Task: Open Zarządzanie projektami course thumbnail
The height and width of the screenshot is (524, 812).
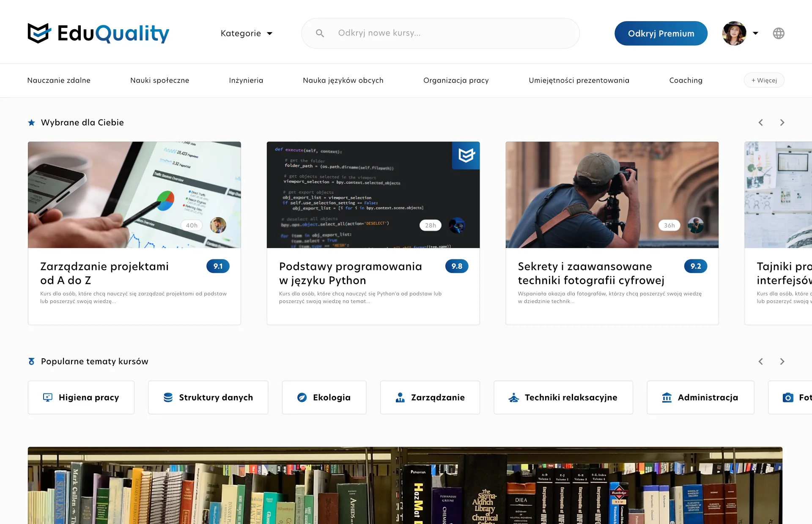Action: point(134,194)
